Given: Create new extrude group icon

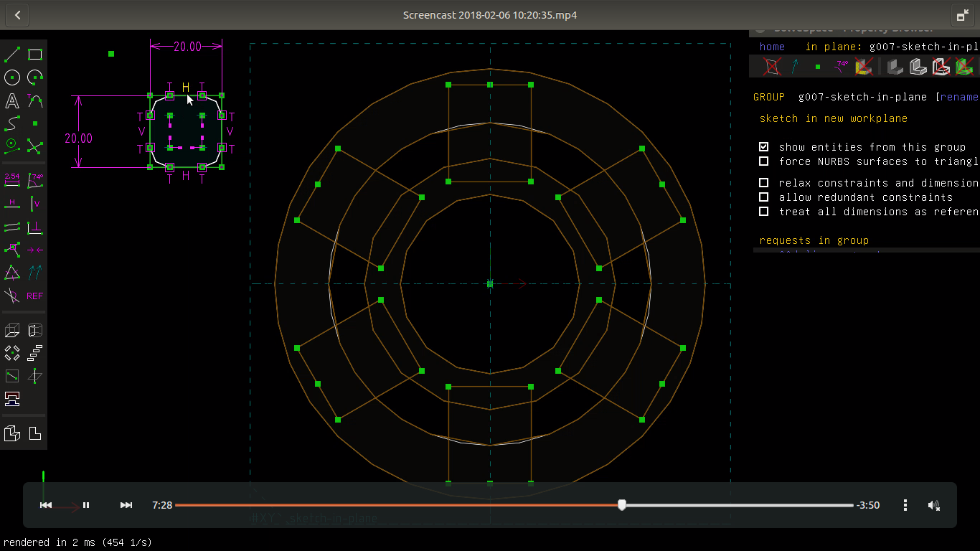Looking at the screenshot, I should click(12, 330).
